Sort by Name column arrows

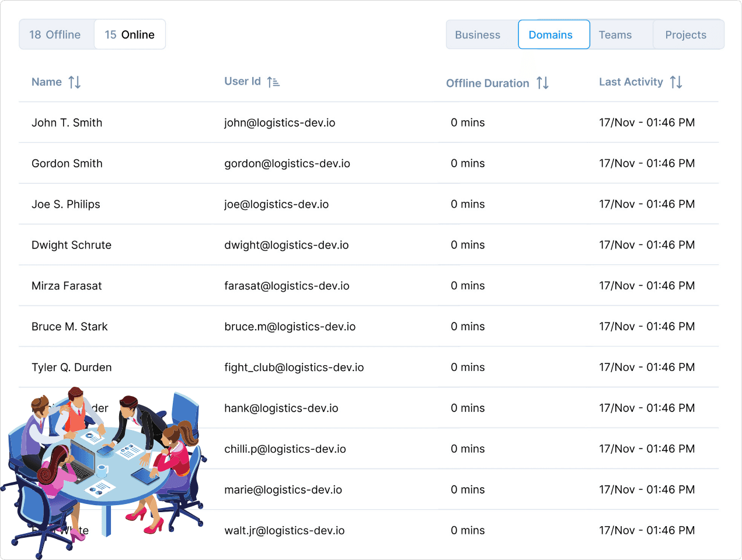[75, 82]
